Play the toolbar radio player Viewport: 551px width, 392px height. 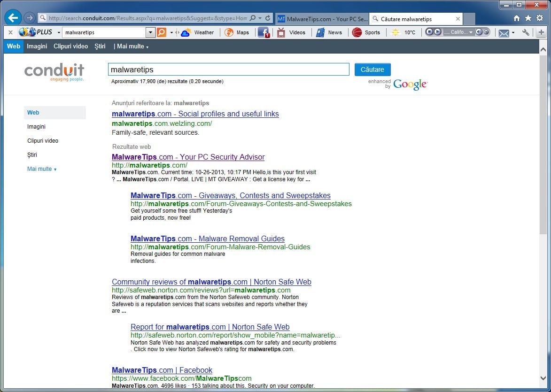pos(437,32)
